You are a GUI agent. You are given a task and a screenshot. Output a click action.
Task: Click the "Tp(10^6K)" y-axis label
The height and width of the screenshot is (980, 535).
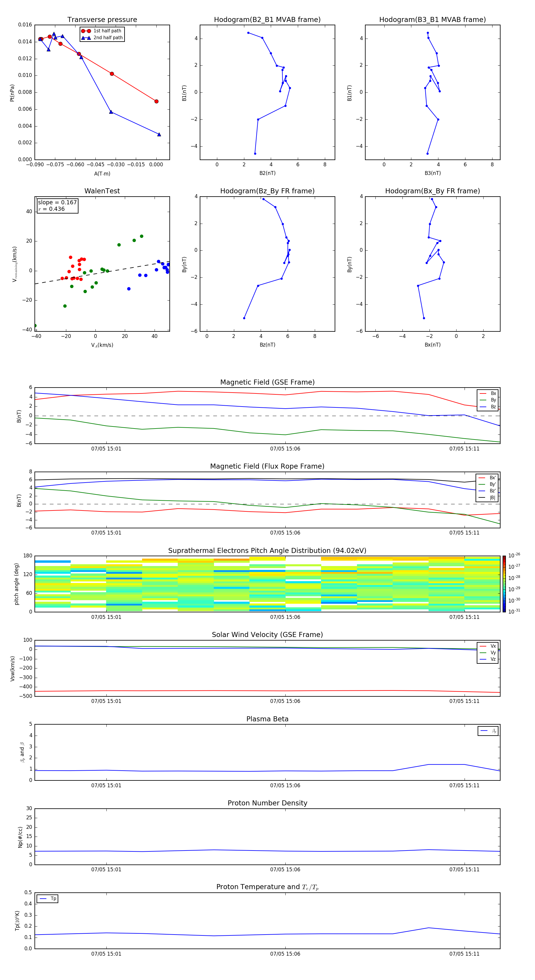(x=17, y=921)
